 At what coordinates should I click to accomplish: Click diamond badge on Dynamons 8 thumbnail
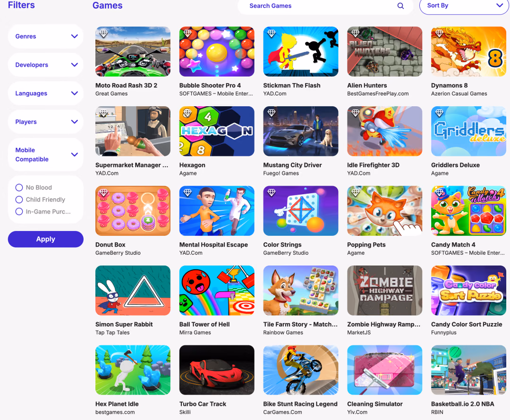pyautogui.click(x=439, y=33)
